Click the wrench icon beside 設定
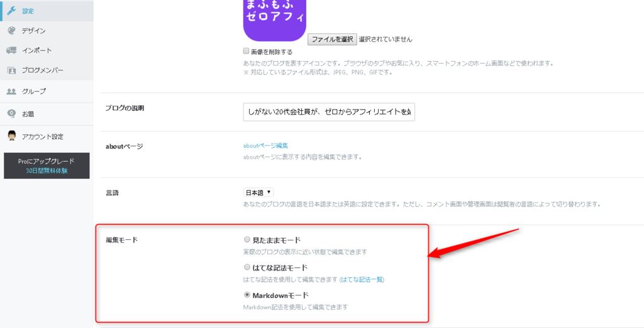This screenshot has height=328, width=644. 11,11
